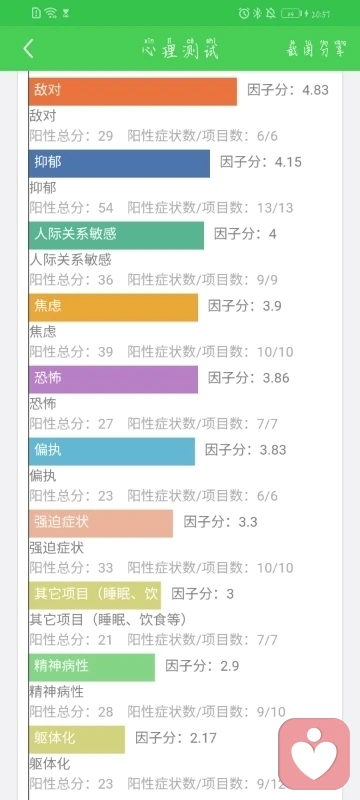The width and height of the screenshot is (360, 800).
Task: Select the orange 敌对 factor bar
Action: tap(133, 91)
